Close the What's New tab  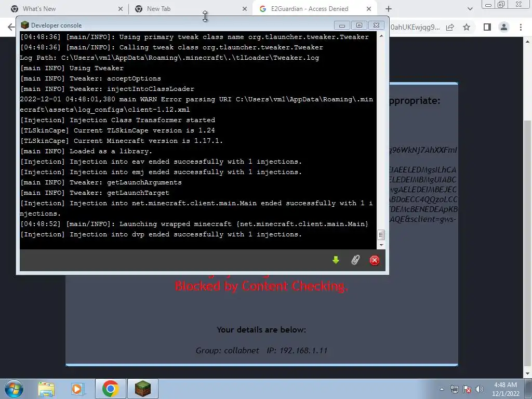[x=121, y=9]
